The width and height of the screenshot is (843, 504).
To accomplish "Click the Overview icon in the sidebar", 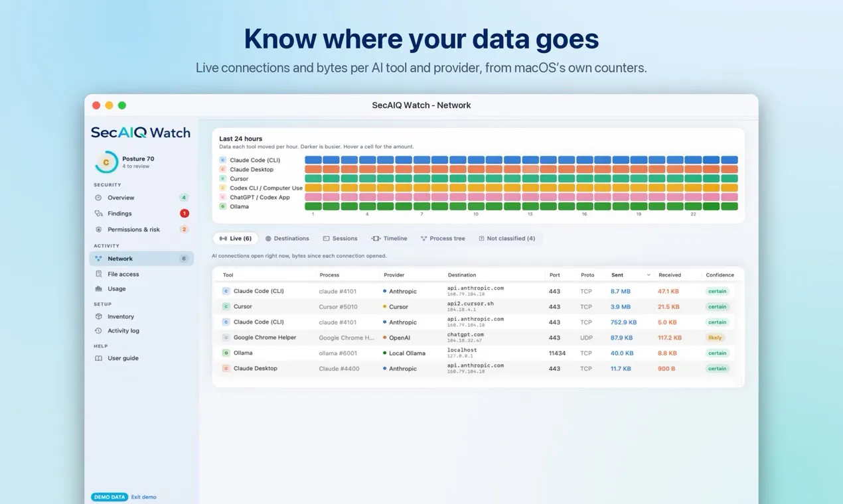I will tap(98, 198).
